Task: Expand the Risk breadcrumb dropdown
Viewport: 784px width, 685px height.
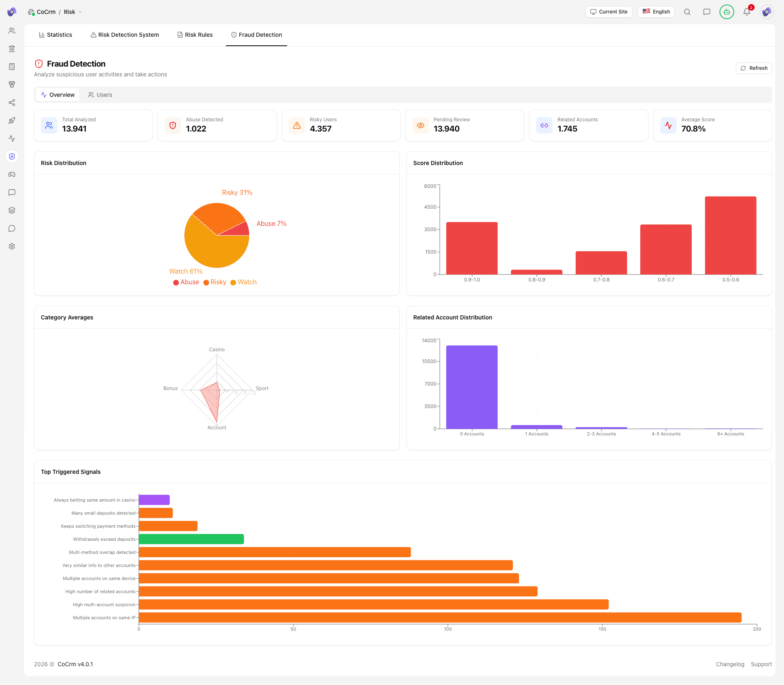Action: [x=80, y=12]
